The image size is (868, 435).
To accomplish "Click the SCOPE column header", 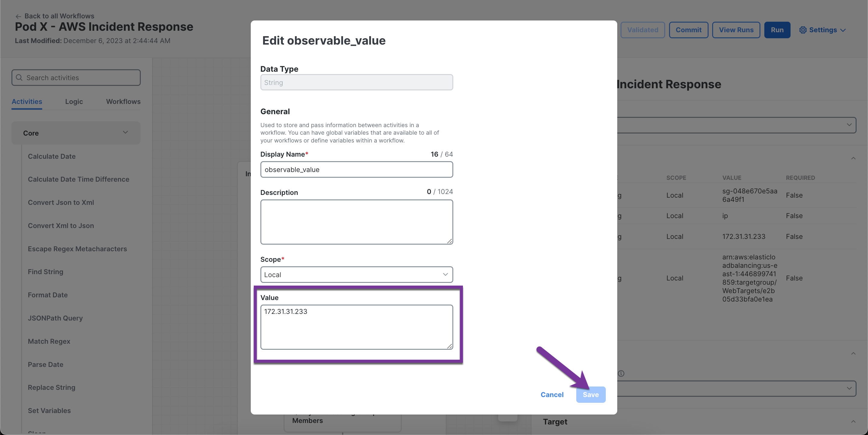I will [676, 178].
